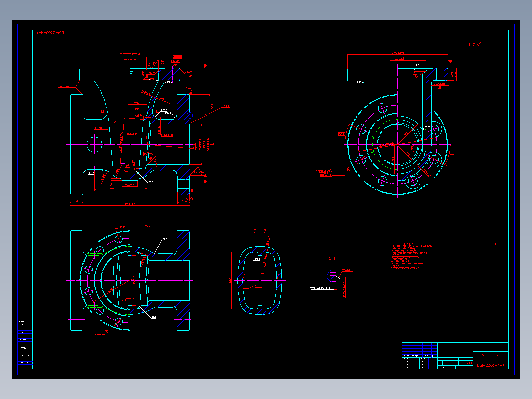Image resolution: width=532 pixels, height=399 pixels.
Task: Click the hatched right flange in plan view
Action: click(x=183, y=280)
